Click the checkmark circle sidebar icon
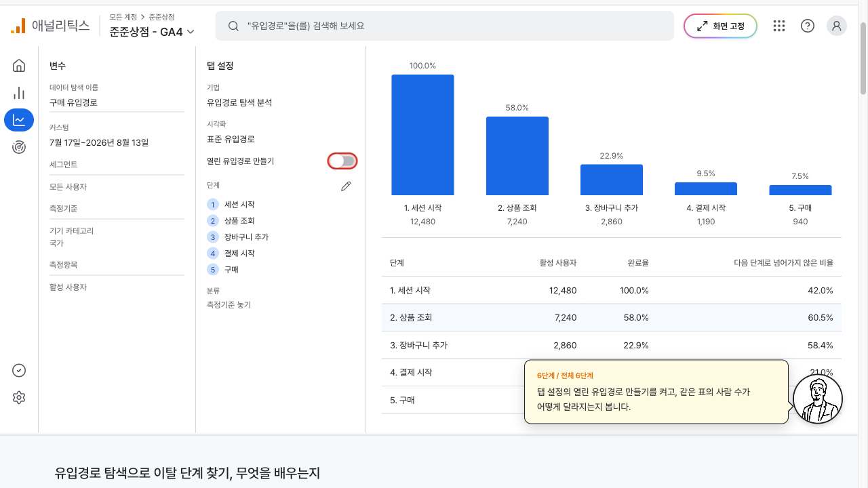868x488 pixels. pos(19,370)
